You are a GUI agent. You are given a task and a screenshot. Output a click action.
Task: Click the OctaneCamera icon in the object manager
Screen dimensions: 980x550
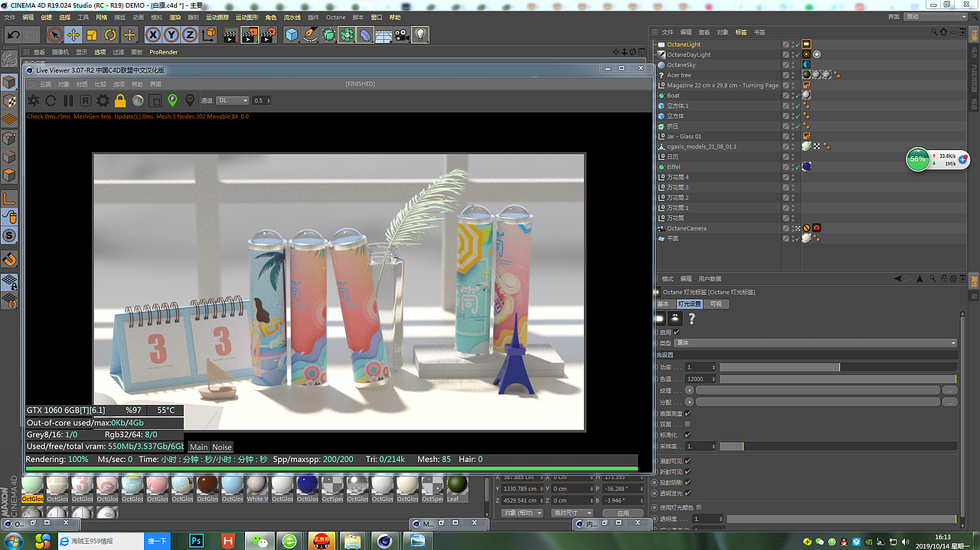663,228
